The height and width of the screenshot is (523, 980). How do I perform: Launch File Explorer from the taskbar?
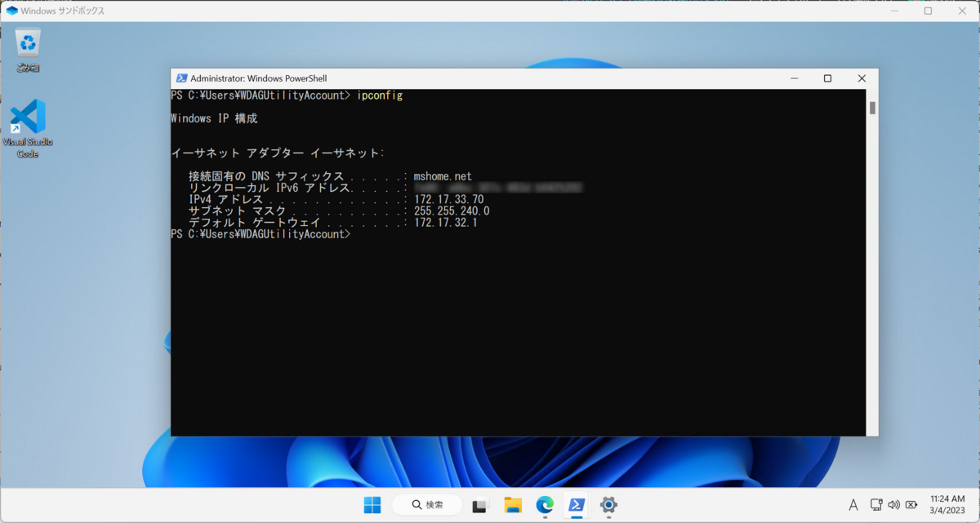[x=513, y=505]
